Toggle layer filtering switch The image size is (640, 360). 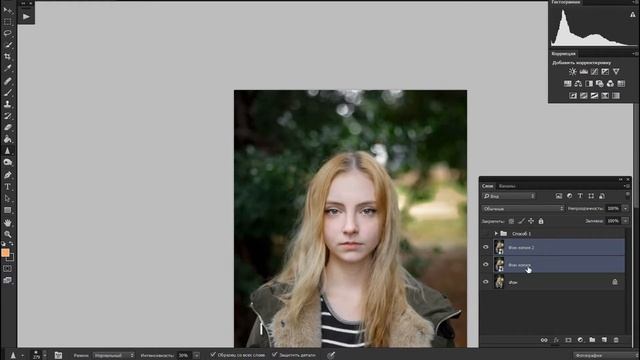(628, 196)
